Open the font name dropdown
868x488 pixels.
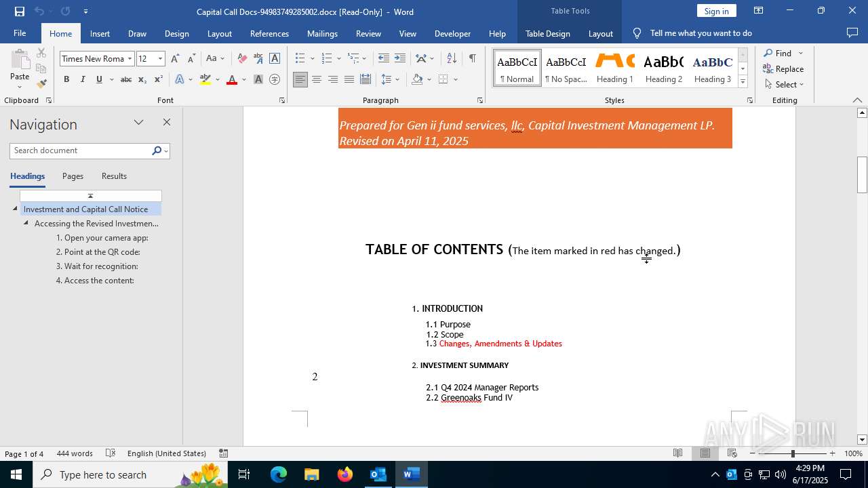point(130,58)
